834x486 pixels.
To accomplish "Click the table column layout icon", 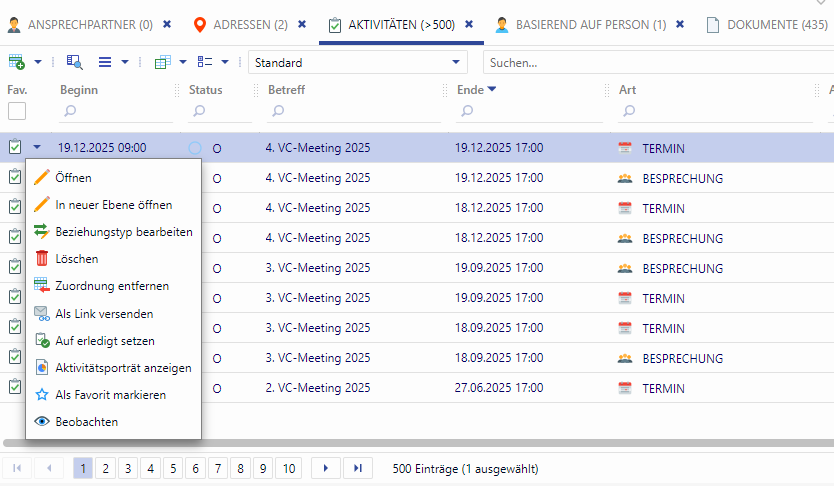I will 162,62.
